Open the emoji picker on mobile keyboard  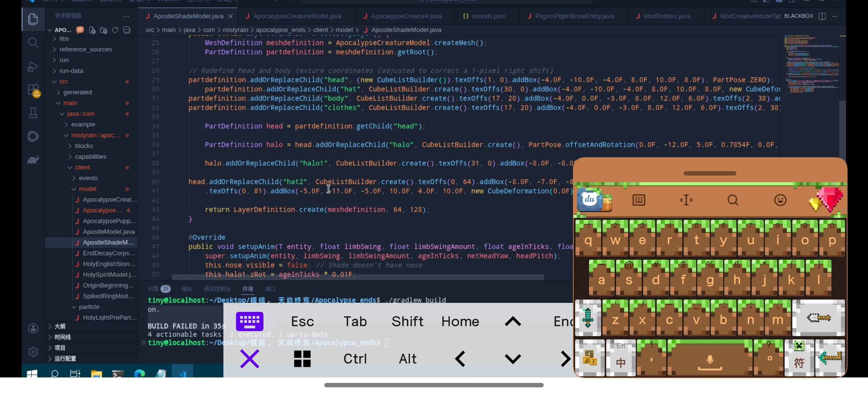(780, 200)
